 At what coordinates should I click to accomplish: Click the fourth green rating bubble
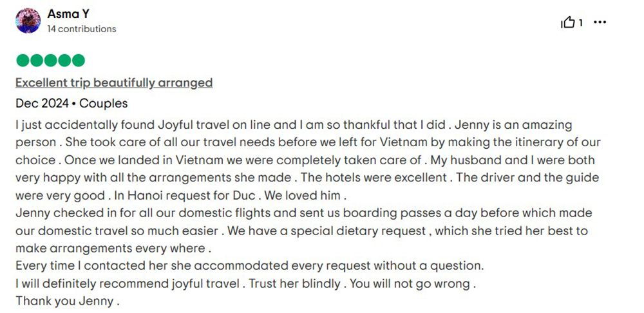64,61
